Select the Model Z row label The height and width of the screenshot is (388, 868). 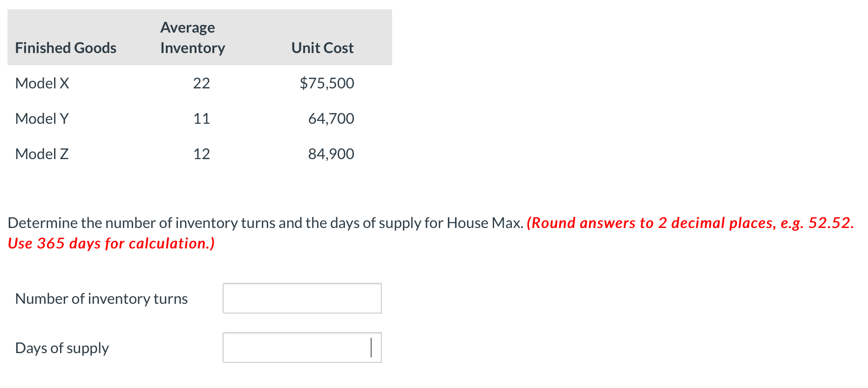click(x=41, y=154)
